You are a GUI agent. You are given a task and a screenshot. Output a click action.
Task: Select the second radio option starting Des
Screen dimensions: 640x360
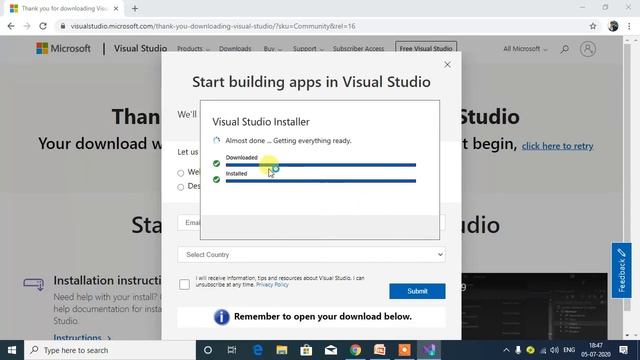click(180, 187)
